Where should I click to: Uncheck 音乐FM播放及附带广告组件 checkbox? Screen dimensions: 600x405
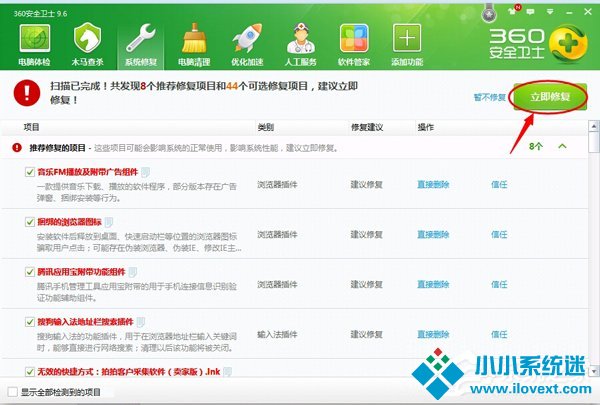tap(30, 172)
